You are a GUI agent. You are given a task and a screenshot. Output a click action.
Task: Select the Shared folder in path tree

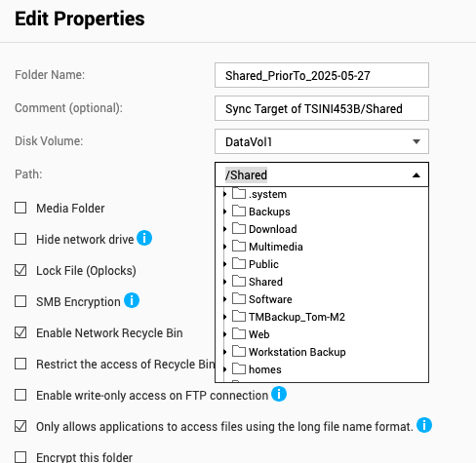(265, 282)
